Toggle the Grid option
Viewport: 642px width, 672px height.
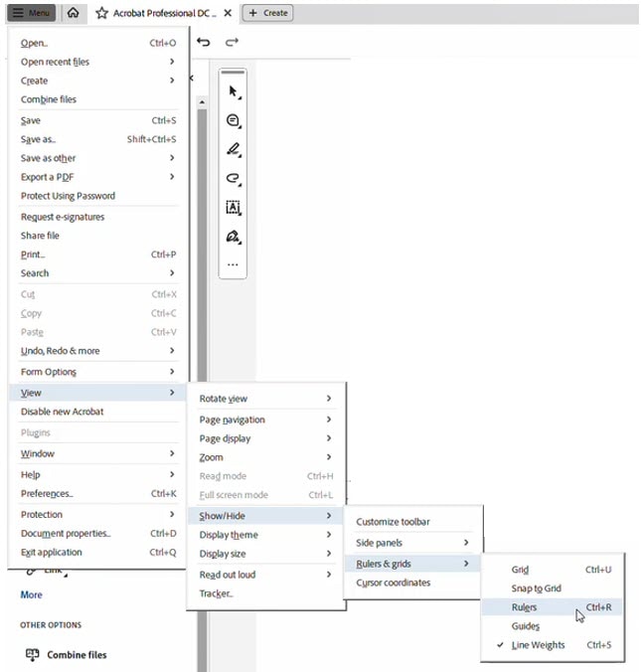[552, 570]
